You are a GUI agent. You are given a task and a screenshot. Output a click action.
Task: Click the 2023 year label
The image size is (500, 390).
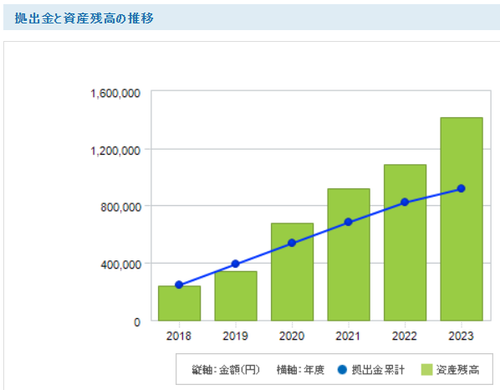[461, 336]
